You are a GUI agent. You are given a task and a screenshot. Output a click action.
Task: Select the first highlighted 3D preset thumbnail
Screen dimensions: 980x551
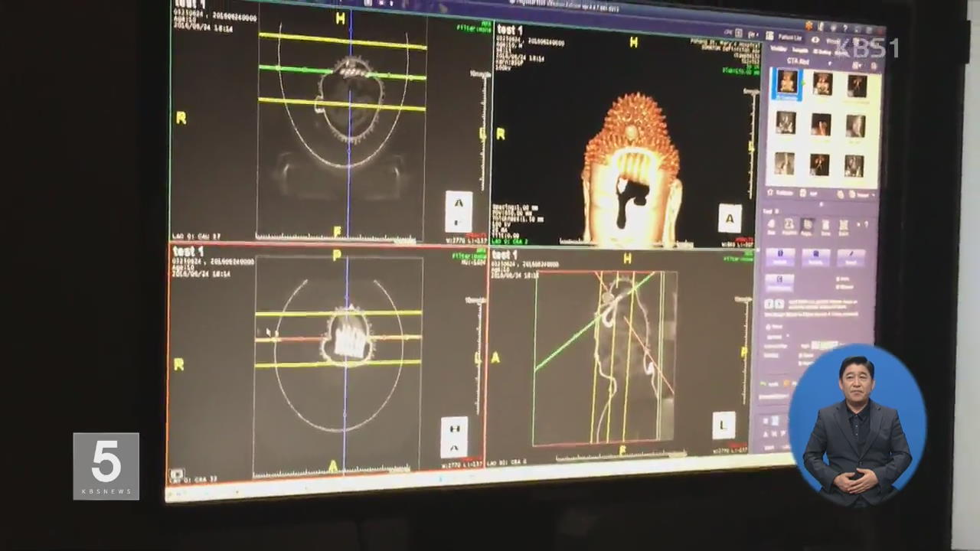coord(786,83)
